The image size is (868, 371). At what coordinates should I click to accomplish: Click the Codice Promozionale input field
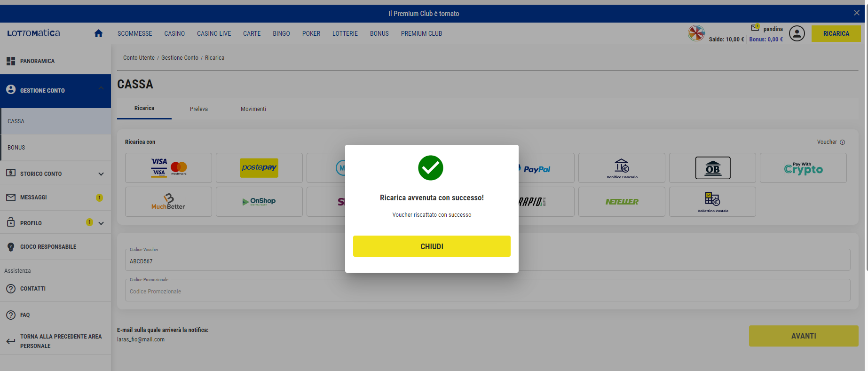pos(487,292)
